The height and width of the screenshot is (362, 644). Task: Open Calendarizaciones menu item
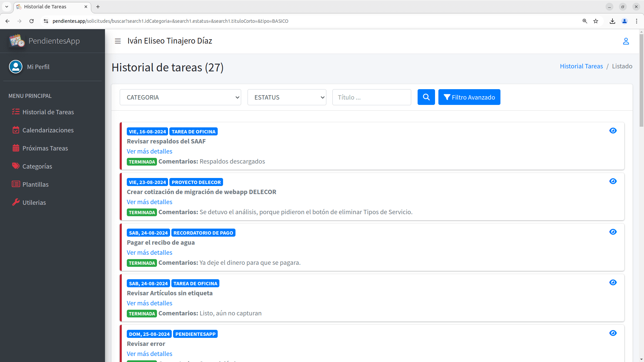(52, 130)
